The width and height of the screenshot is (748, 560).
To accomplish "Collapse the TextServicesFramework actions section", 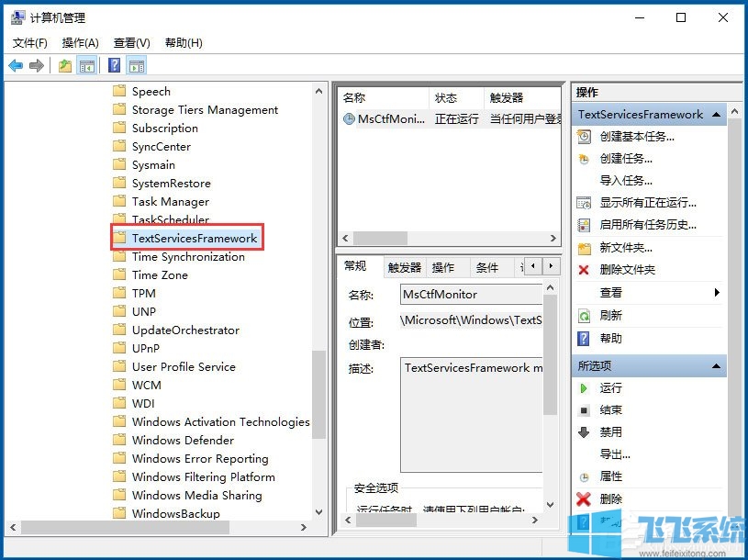I will click(x=716, y=114).
